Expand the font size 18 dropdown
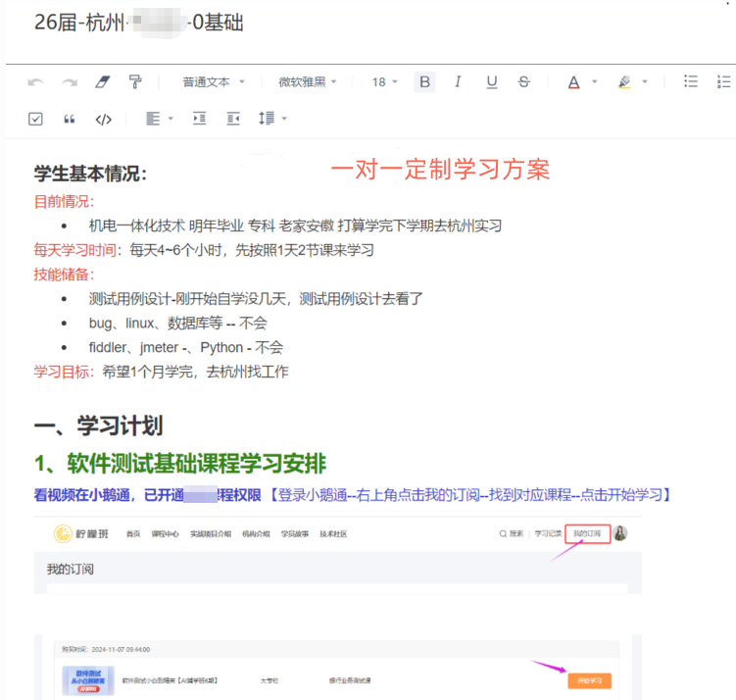This screenshot has width=736, height=700. (x=384, y=82)
